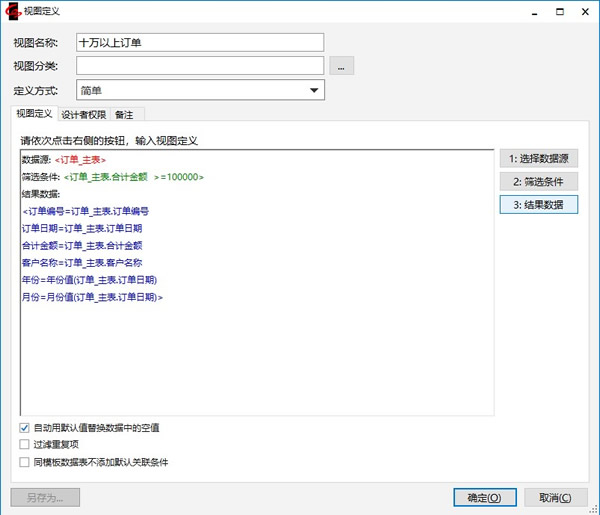This screenshot has height=515, width=600.
Task: Focus the 视图名称 field containing 十万以上订单
Action: point(200,42)
